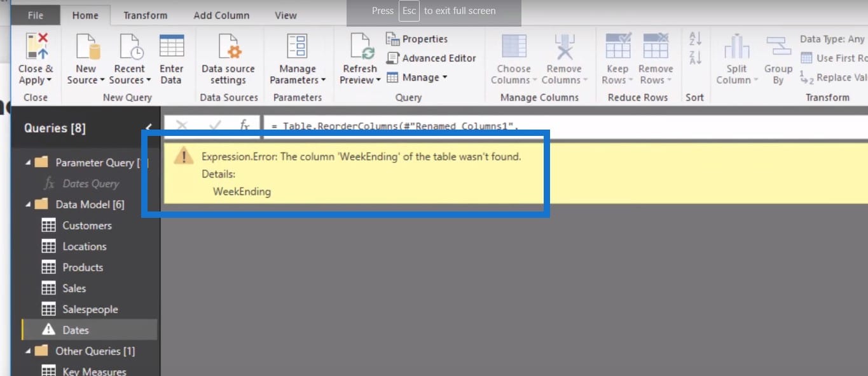Select the Dates Query function

[x=90, y=184]
